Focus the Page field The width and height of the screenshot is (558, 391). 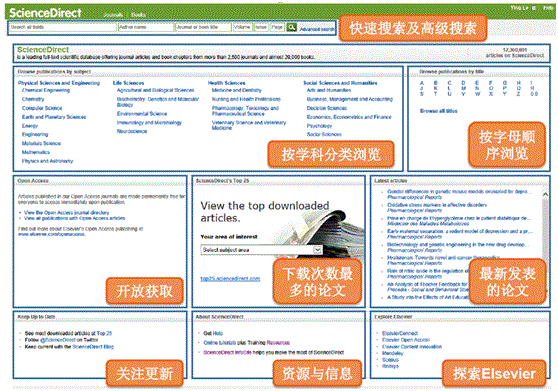click(x=277, y=27)
